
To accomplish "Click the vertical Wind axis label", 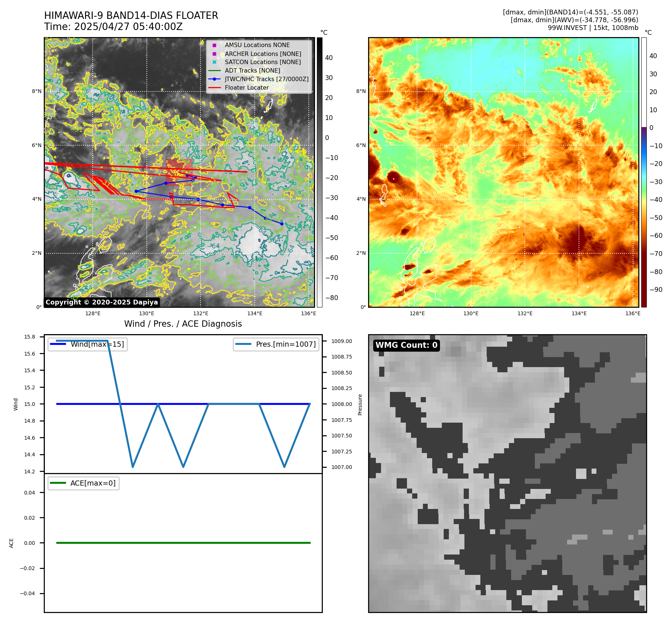I will pyautogui.click(x=16, y=404).
